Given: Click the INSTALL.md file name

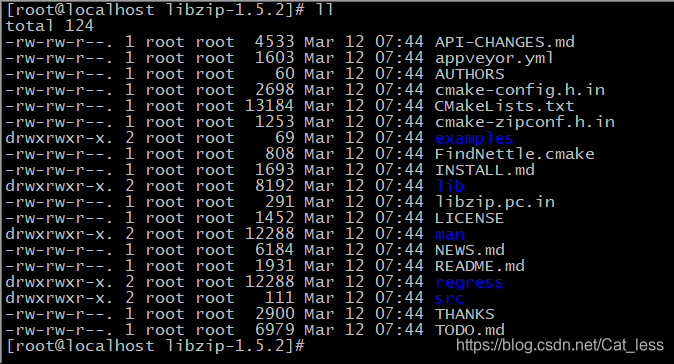Looking at the screenshot, I should coord(485,170).
